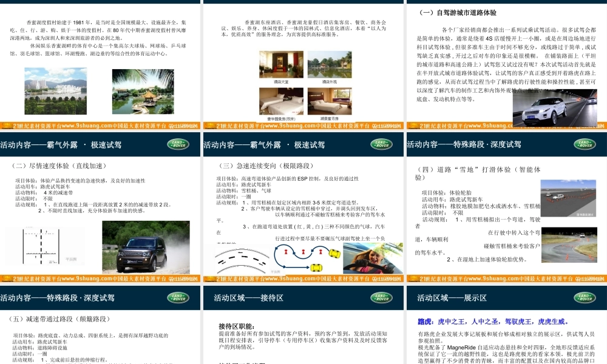This screenshot has height=364, width=607.
Task: Click paragraph starting 香蜜湖度假村始建于1981年
Action: coord(98,30)
